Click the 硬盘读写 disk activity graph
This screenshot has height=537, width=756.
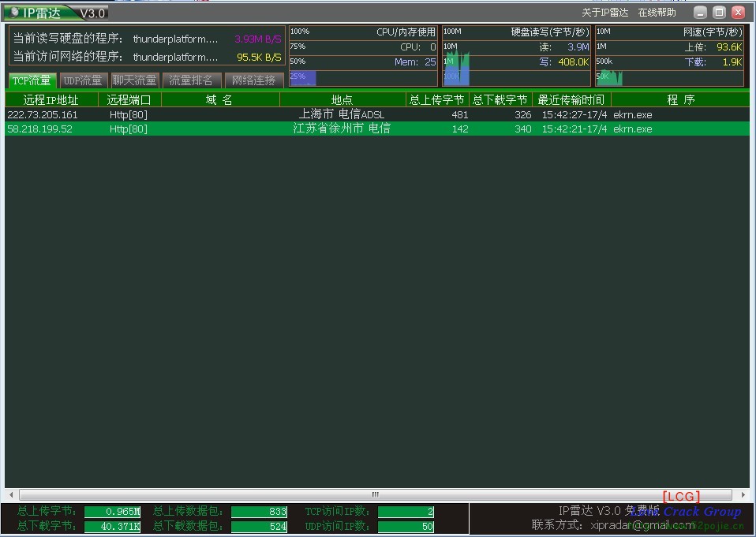coord(516,56)
